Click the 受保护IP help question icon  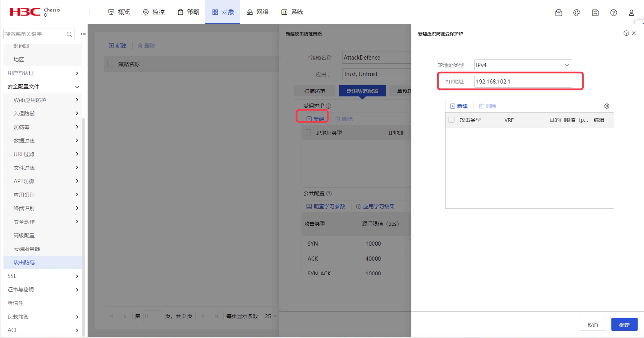(329, 106)
